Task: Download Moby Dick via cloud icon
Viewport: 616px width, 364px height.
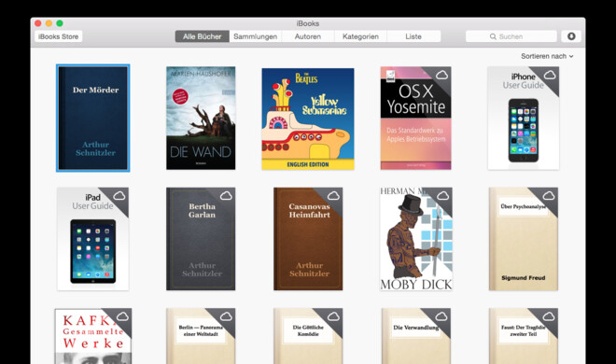Action: 442,196
